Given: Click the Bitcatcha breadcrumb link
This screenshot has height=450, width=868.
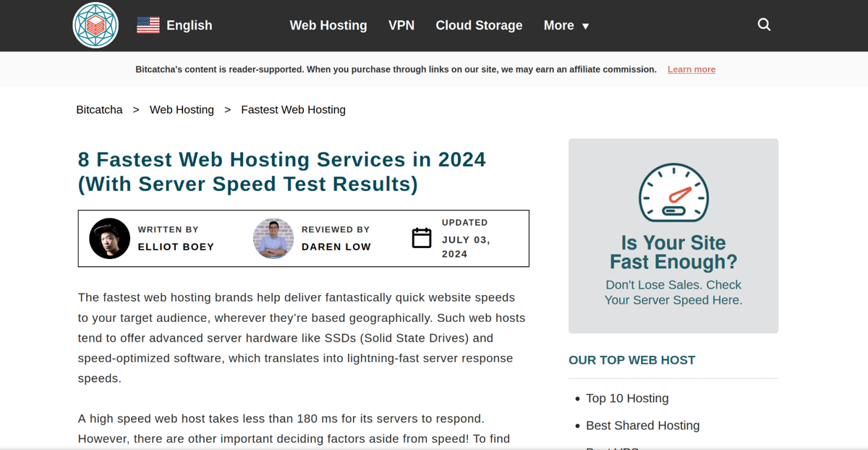Looking at the screenshot, I should pyautogui.click(x=99, y=110).
